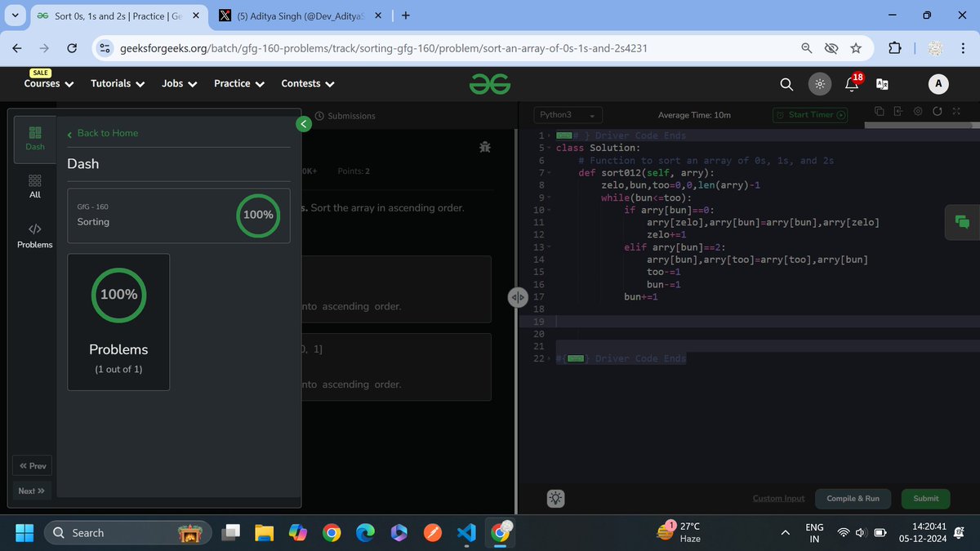Open the user profile avatar A
Viewport: 980px width, 551px height.
pos(938,84)
